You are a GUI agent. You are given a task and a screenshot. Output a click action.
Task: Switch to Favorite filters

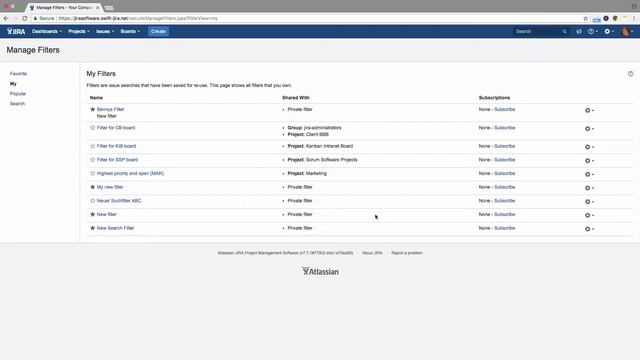(x=18, y=74)
